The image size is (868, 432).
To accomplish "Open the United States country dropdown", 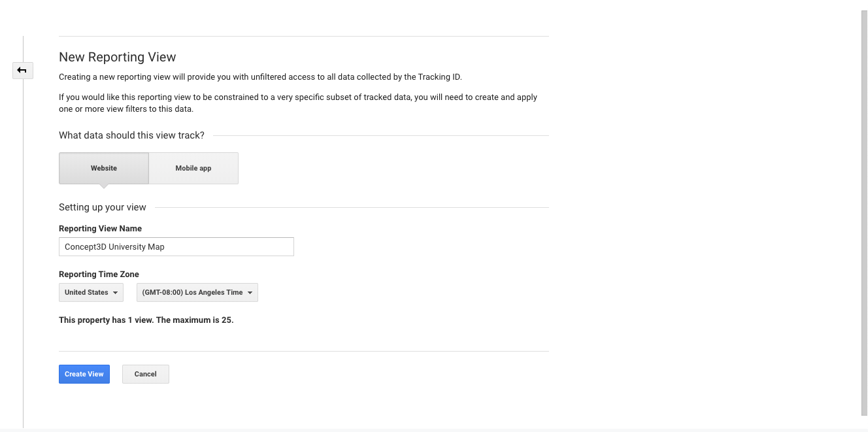I will click(91, 292).
